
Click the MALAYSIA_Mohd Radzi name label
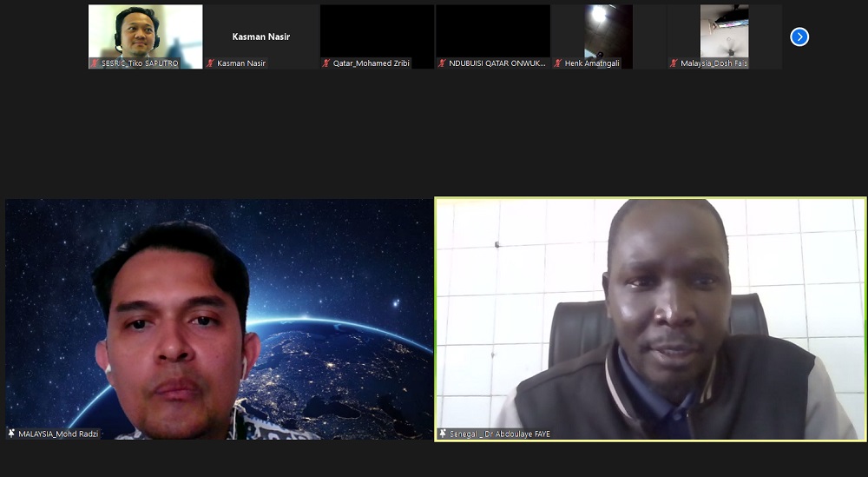pos(58,434)
